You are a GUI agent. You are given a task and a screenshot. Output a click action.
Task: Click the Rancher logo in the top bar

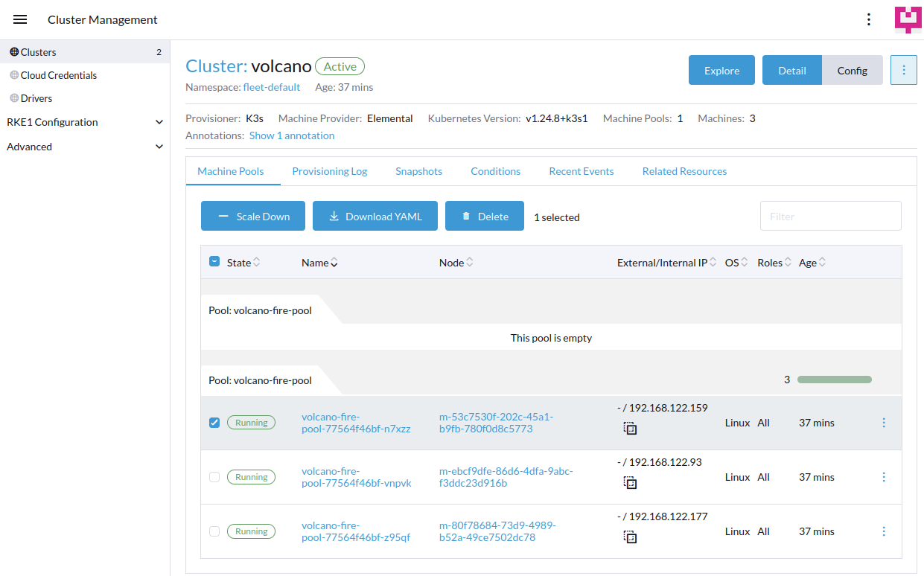pyautogui.click(x=908, y=19)
